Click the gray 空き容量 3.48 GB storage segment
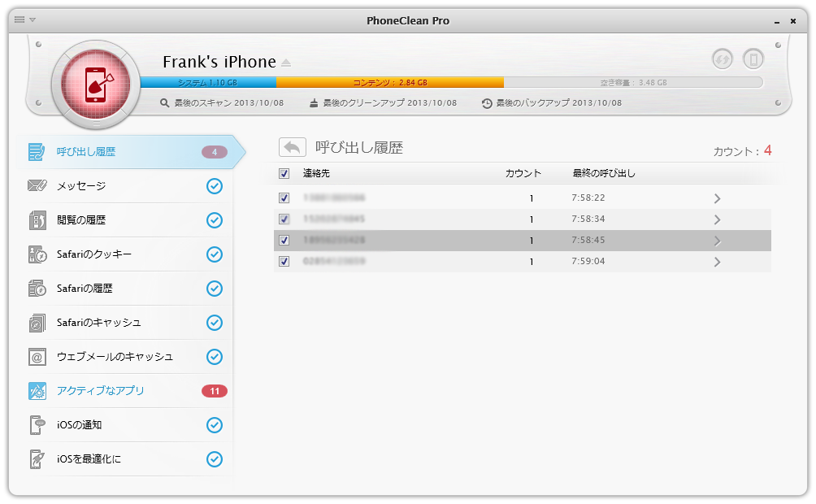The width and height of the screenshot is (816, 504). [633, 82]
